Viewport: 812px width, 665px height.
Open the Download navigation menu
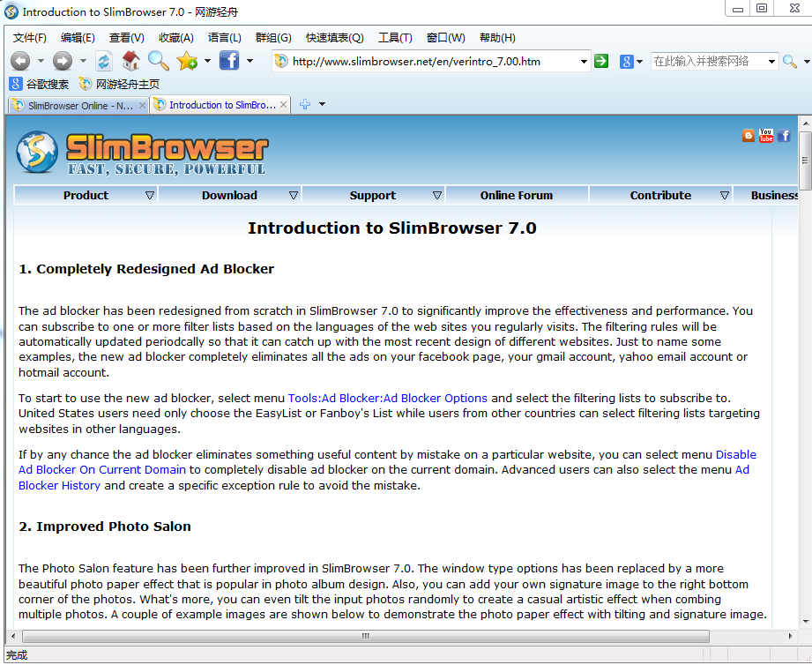click(229, 195)
